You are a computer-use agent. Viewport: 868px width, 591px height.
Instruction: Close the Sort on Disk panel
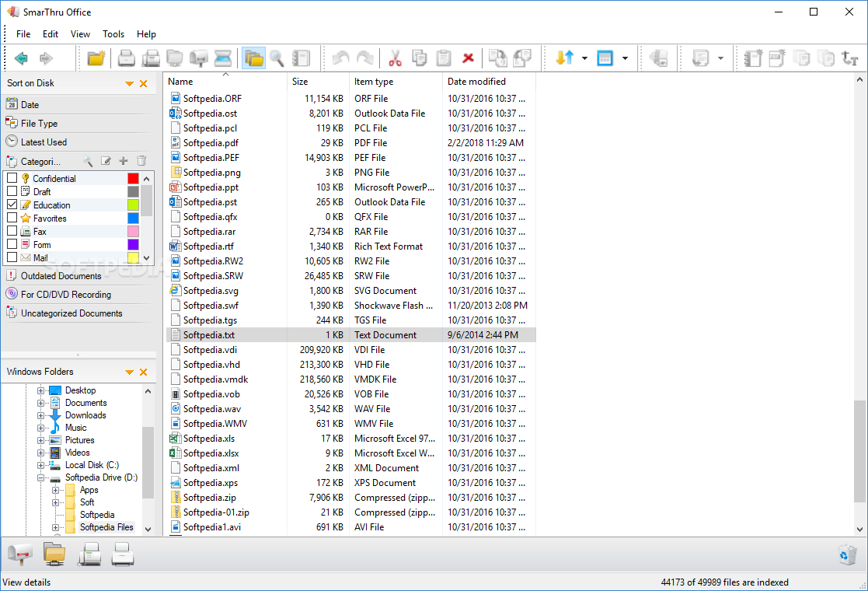click(x=144, y=84)
